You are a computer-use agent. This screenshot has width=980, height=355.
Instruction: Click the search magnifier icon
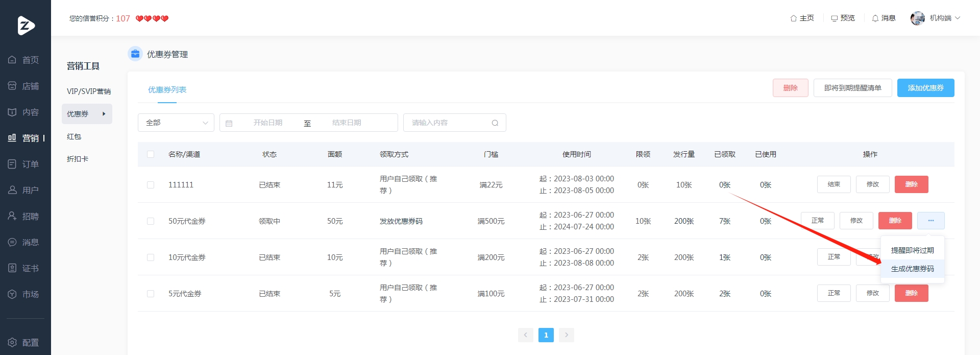[495, 123]
